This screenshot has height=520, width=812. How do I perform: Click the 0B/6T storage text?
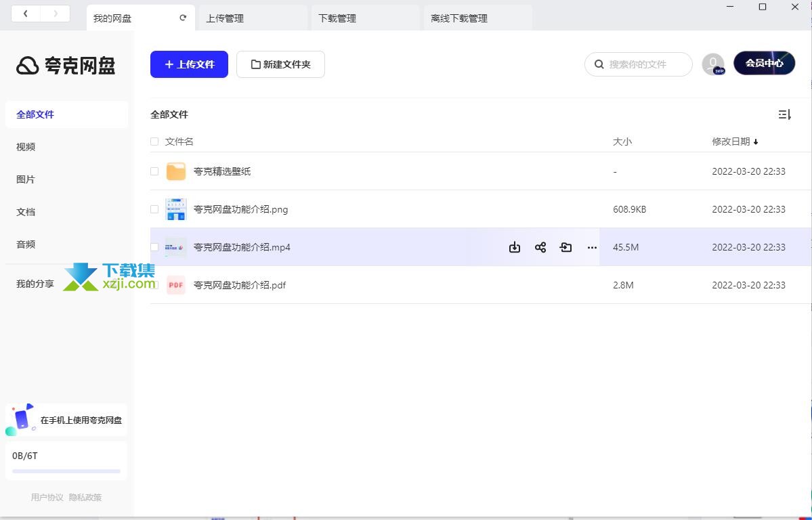coord(25,456)
